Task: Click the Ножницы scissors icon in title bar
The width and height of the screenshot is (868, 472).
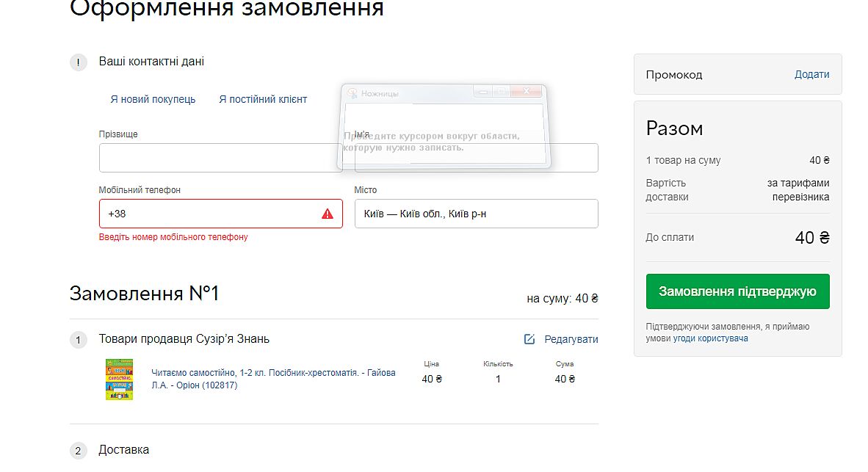Action: 352,93
